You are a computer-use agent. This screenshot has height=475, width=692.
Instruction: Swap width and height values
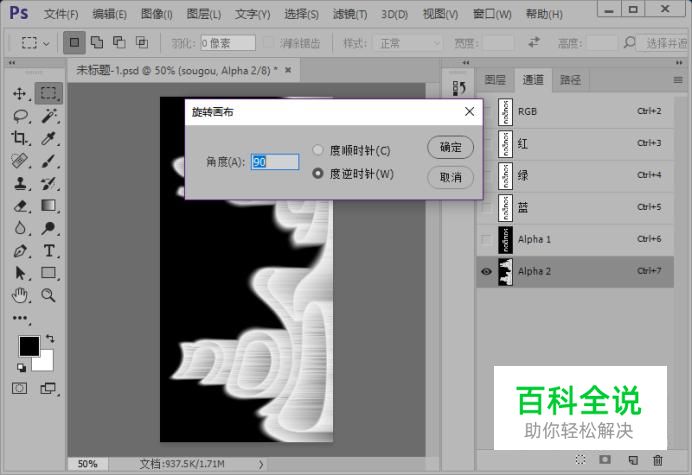pyautogui.click(x=534, y=42)
